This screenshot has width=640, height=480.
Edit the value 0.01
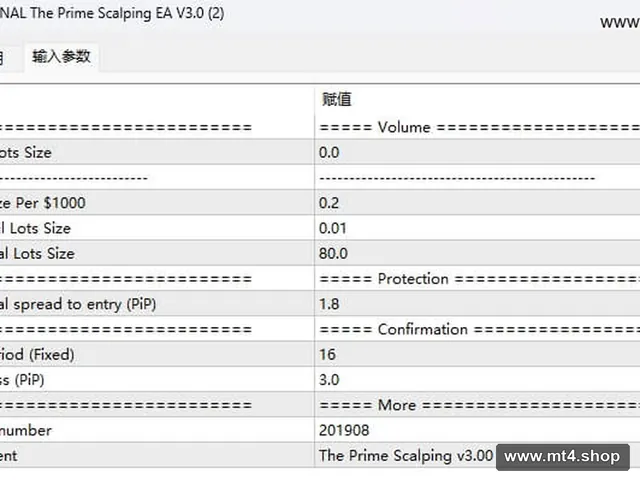coord(477,228)
